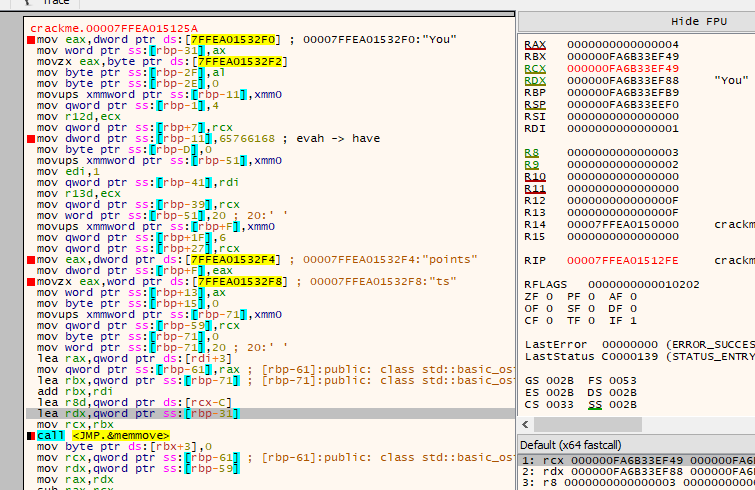The height and width of the screenshot is (490, 755).
Task: Select the red RCX register value
Action: (623, 69)
